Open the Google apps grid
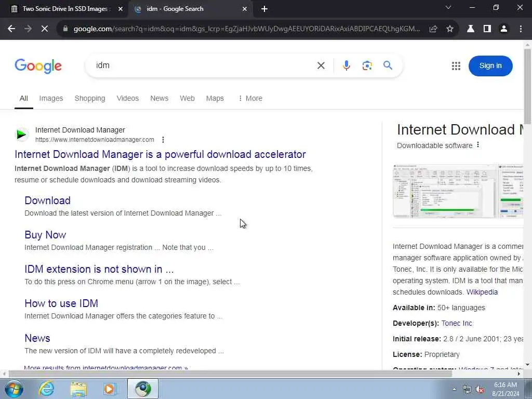The height and width of the screenshot is (399, 532). pos(456,66)
